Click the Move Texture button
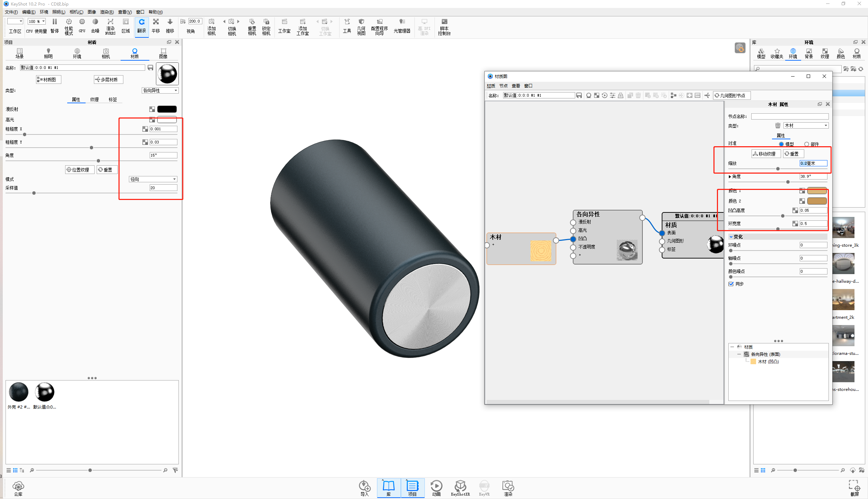 [x=765, y=154]
